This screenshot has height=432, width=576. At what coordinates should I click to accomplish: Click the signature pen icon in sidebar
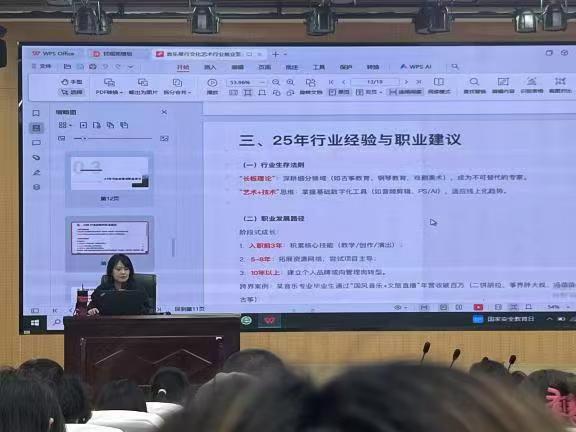click(36, 172)
